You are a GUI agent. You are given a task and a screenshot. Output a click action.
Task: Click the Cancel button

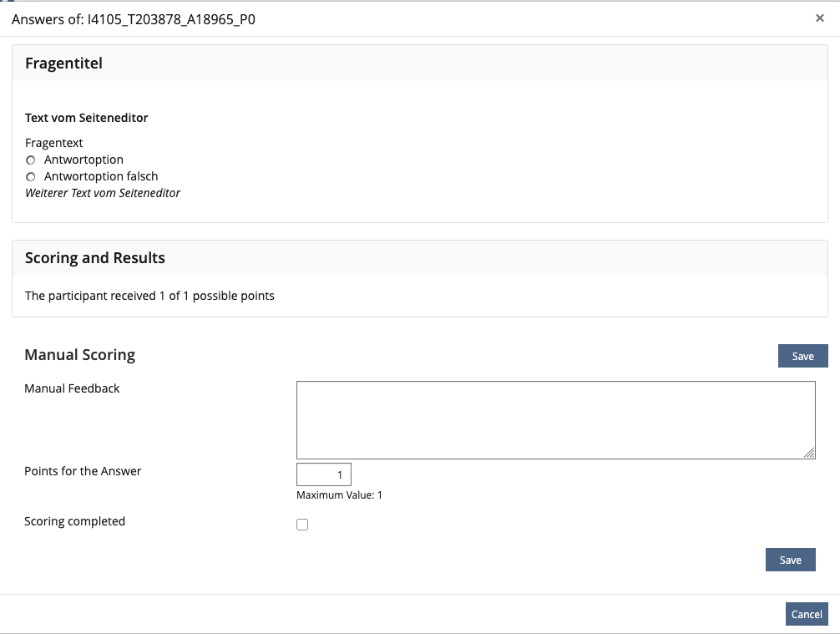pos(806,613)
